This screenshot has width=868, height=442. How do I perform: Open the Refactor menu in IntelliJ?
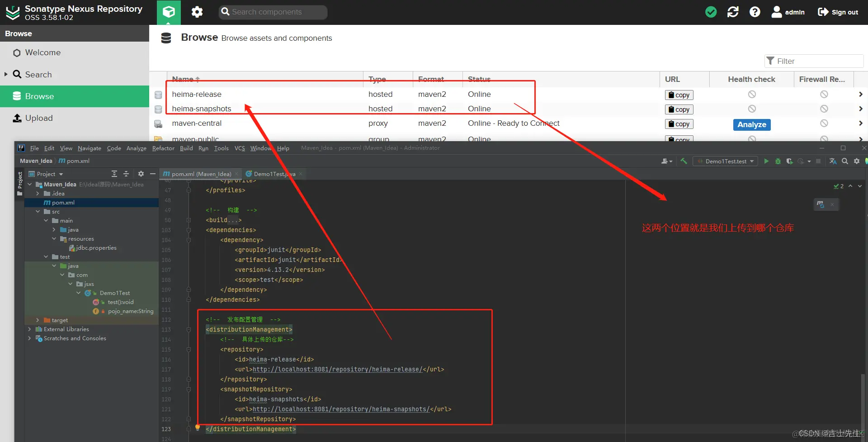163,148
